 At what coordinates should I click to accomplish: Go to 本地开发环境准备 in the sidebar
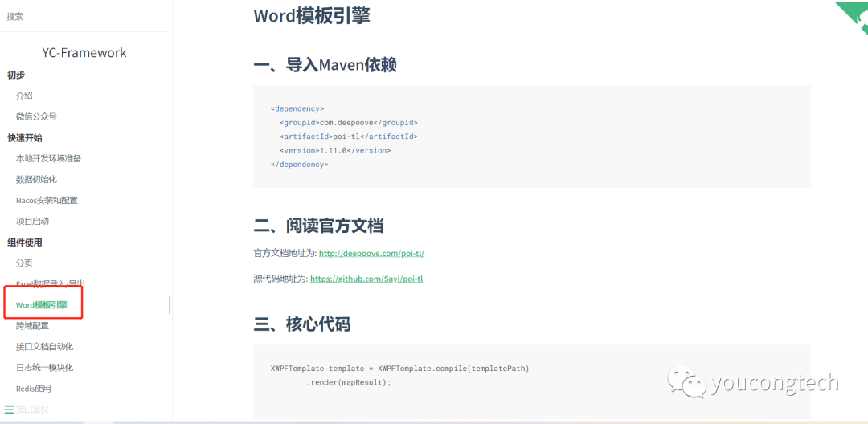point(49,159)
